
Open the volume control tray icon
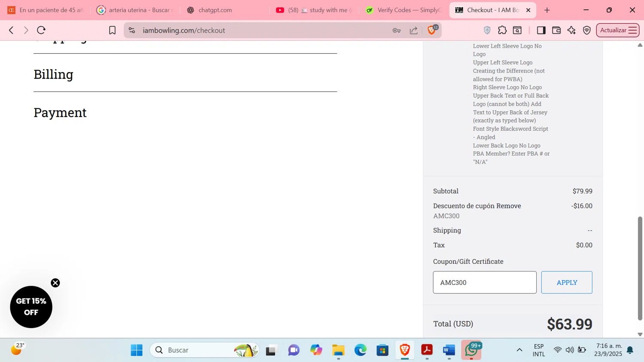tap(570, 350)
